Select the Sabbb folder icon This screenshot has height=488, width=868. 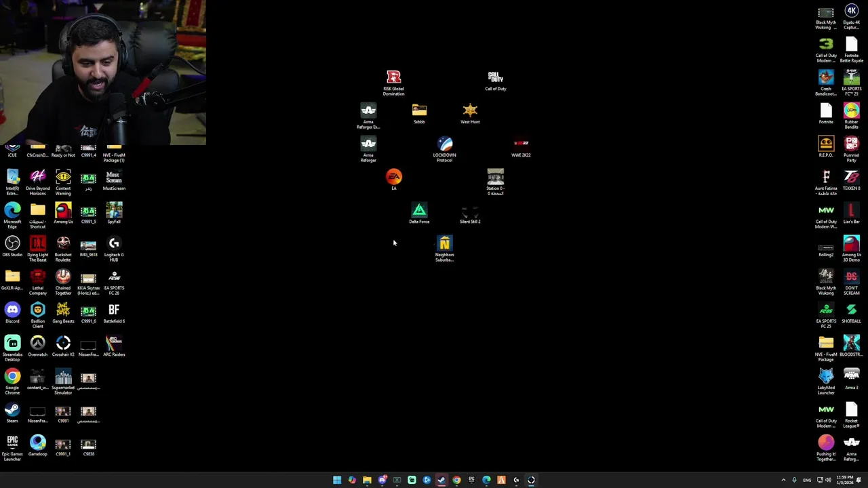point(419,114)
